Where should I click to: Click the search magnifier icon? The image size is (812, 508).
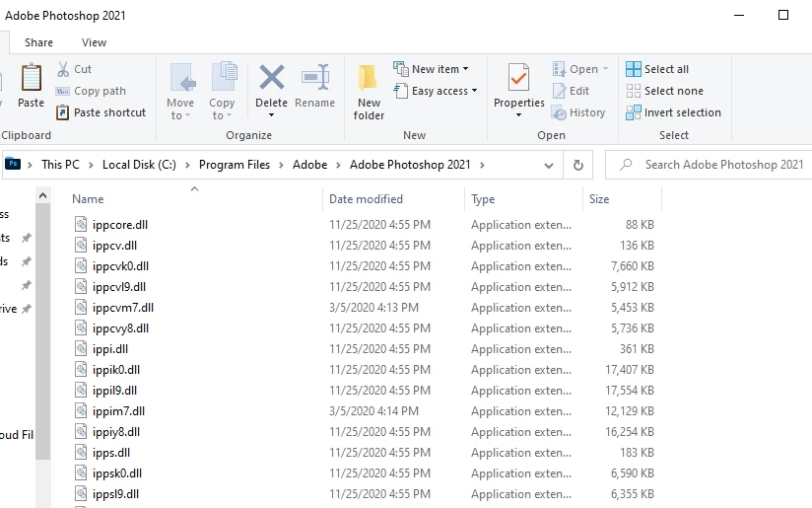(x=626, y=165)
